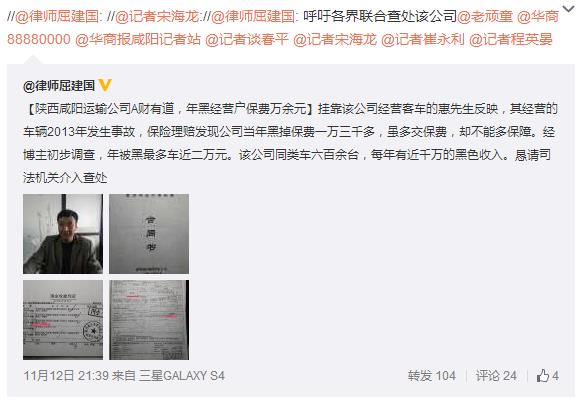Open the post options chevron dropdown

pyautogui.click(x=568, y=9)
